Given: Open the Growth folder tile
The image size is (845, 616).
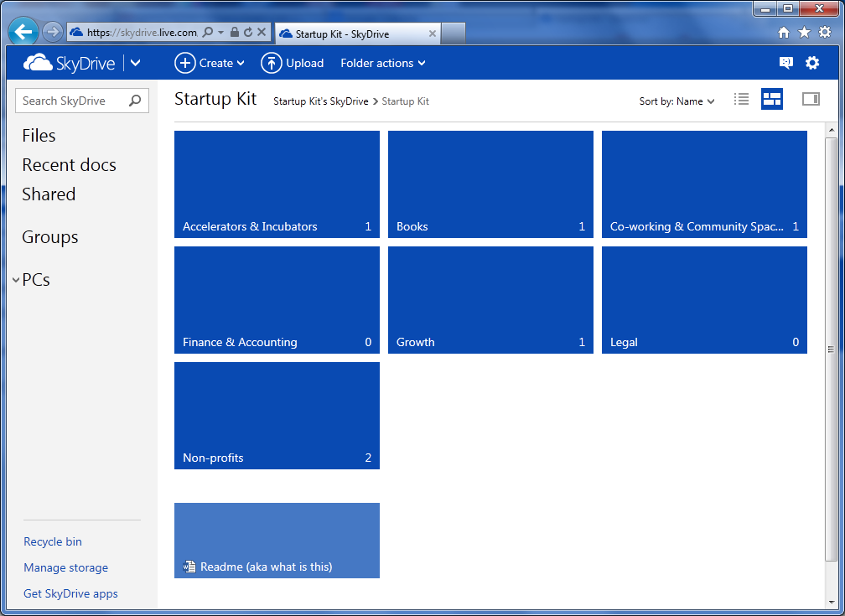Looking at the screenshot, I should click(490, 300).
